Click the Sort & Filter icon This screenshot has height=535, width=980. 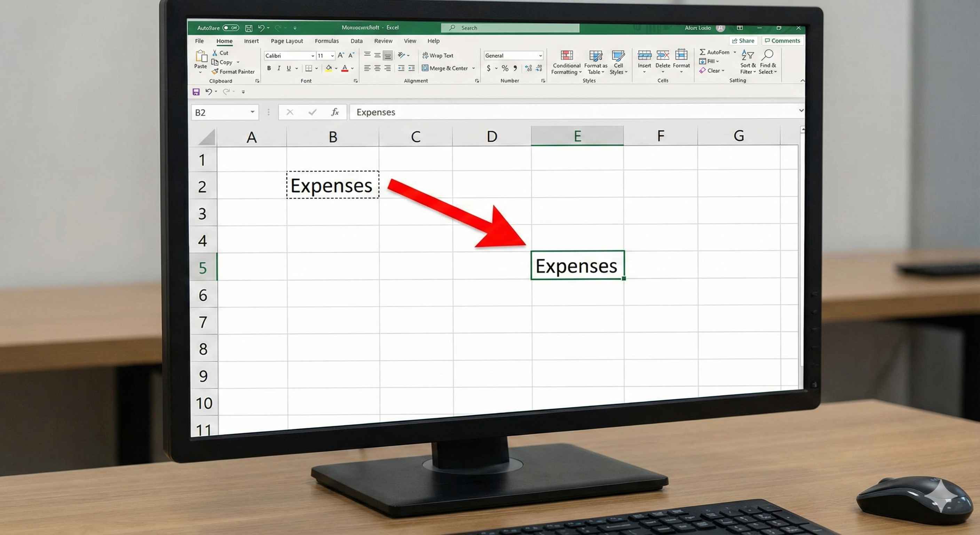coord(748,56)
